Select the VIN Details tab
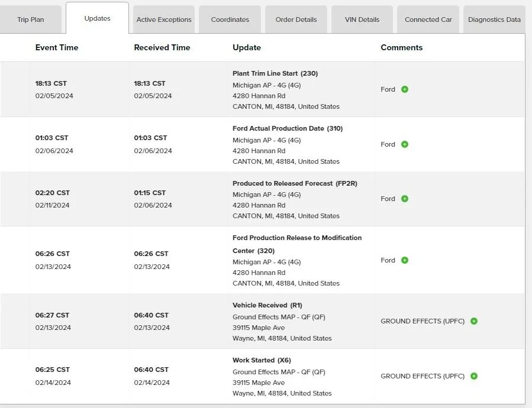 click(x=362, y=20)
